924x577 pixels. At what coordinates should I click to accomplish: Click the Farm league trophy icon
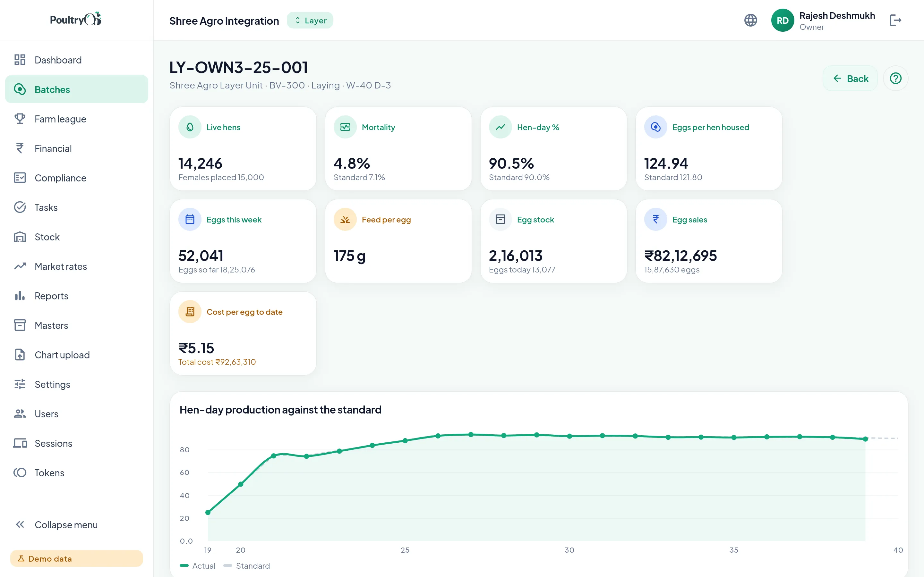tap(20, 119)
